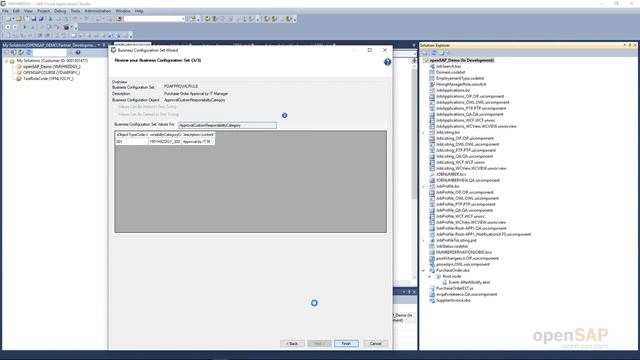Image resolution: width=640 pixels, height=360 pixels.
Task: Click first icon in Solution Explorer toolbar
Action: 425,53
